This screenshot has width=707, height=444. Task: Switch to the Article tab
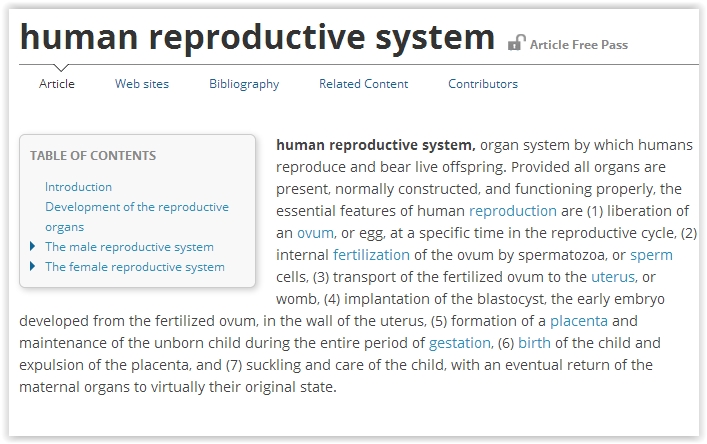point(57,84)
